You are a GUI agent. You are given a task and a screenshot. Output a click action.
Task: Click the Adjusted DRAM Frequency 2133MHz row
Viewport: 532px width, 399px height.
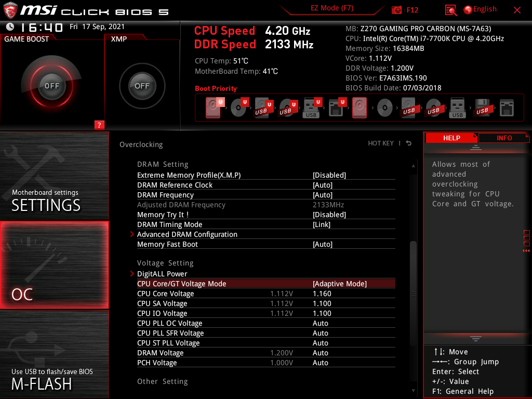(x=266, y=205)
